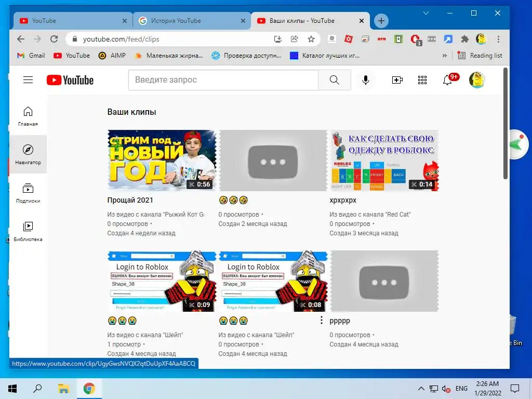Click the install app icon in address bar
Viewport: 532px width, 399px height.
click(x=277, y=39)
